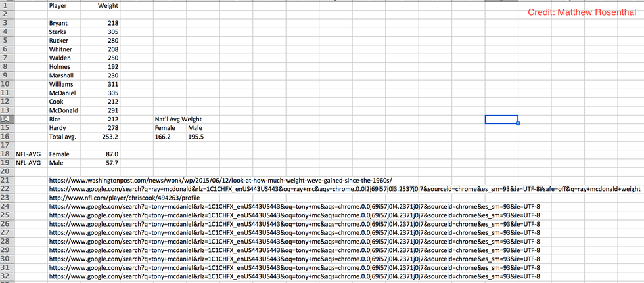
Task: Click the "Total avg." label cell
Action: click(64, 137)
